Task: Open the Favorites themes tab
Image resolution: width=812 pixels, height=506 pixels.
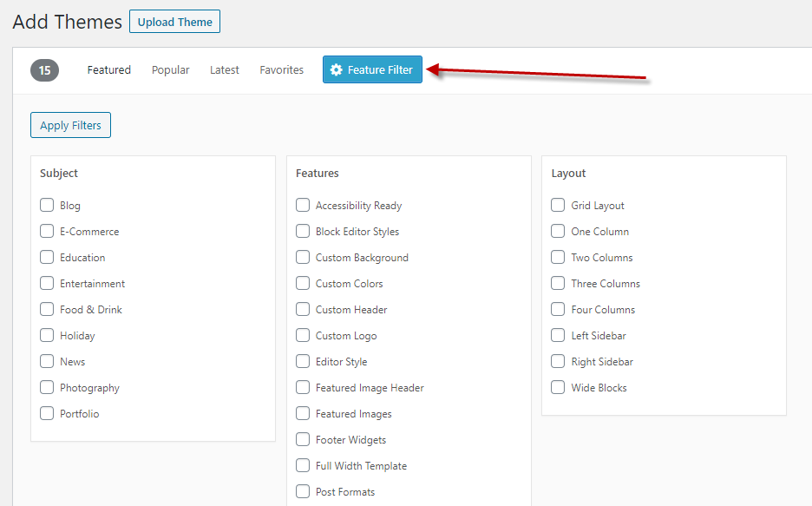Action: pos(281,69)
